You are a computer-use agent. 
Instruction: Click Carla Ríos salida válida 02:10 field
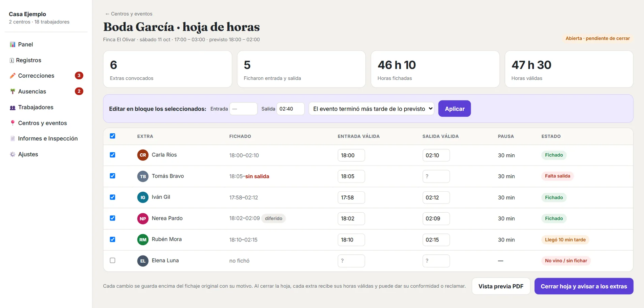pyautogui.click(x=436, y=155)
